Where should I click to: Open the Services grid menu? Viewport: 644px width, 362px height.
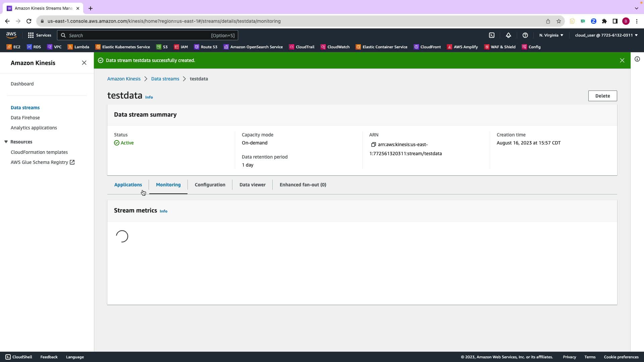tap(40, 35)
